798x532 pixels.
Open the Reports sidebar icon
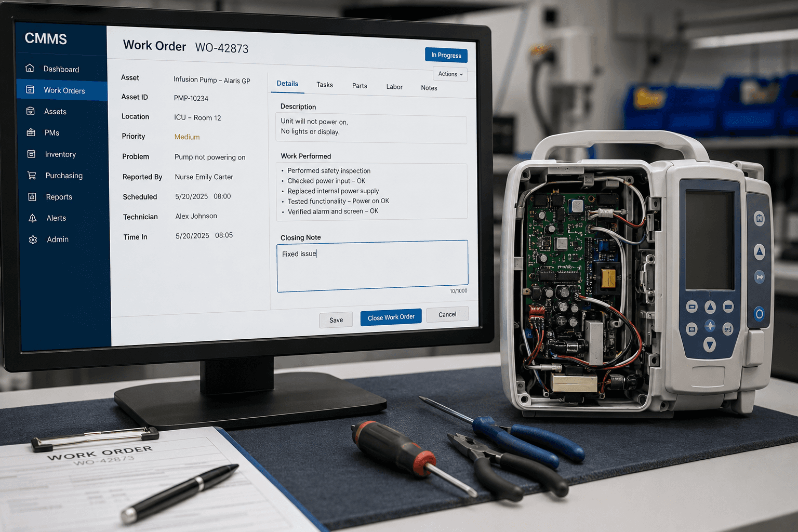click(x=32, y=197)
